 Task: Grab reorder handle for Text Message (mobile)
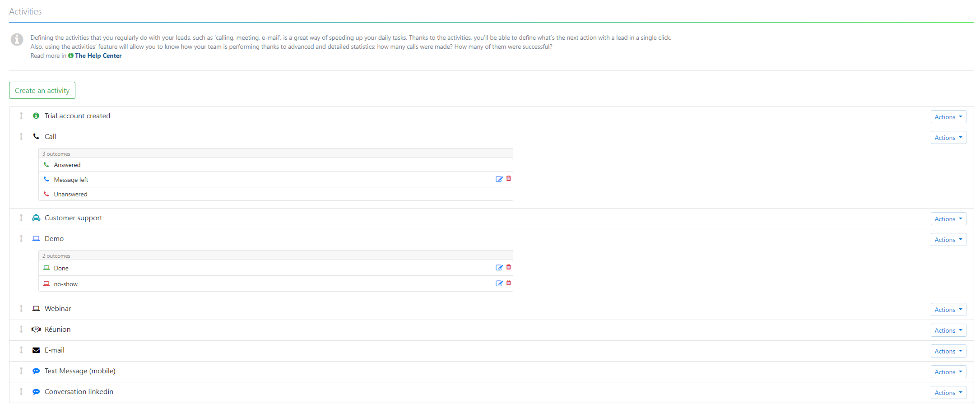(21, 371)
